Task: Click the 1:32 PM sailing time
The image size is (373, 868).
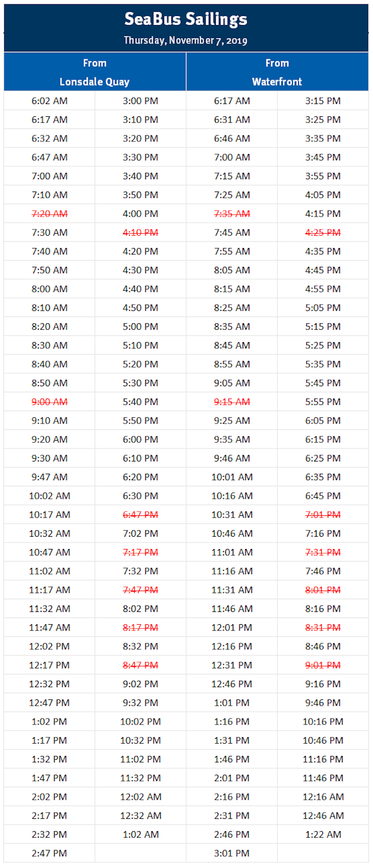Action: tap(50, 759)
